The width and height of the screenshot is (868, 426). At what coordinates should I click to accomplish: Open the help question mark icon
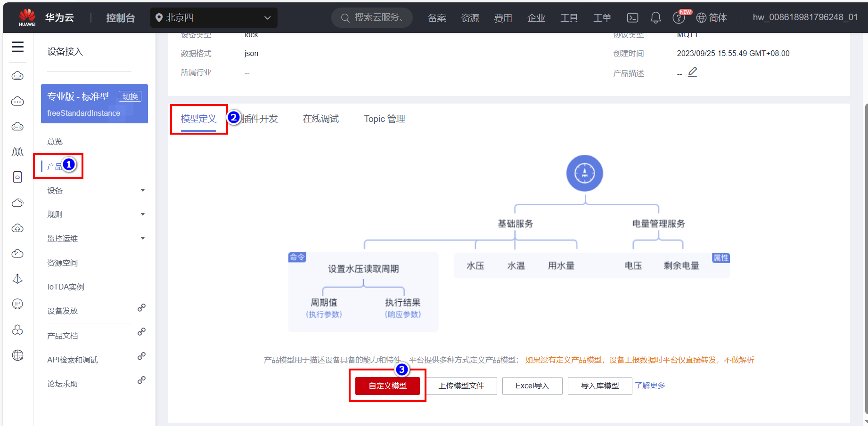point(679,18)
